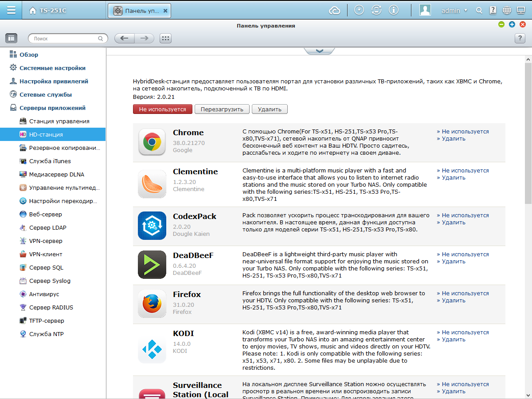Viewport: 532px width, 399px height.
Task: Click the admin user avatar
Action: click(x=425, y=10)
